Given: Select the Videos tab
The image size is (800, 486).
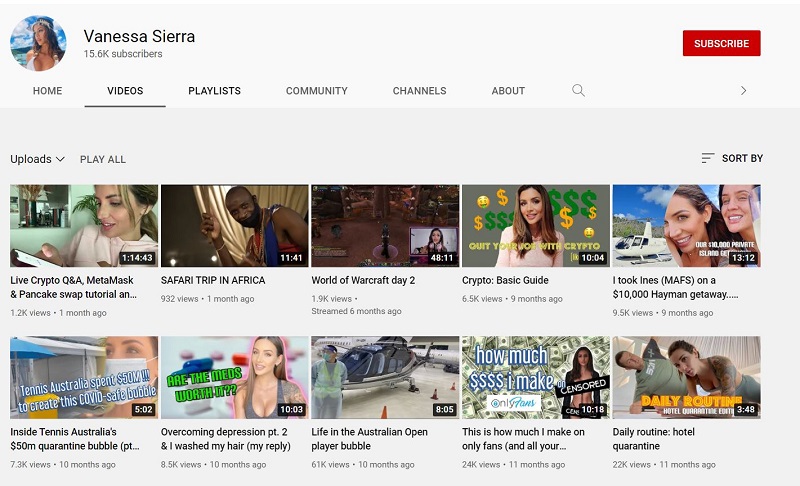Looking at the screenshot, I should (x=125, y=91).
